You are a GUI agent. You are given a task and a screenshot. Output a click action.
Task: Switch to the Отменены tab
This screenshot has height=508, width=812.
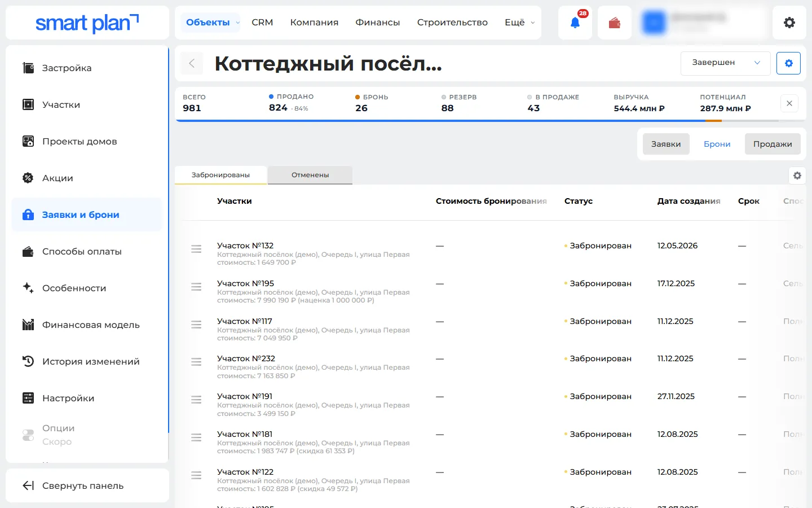tap(310, 175)
